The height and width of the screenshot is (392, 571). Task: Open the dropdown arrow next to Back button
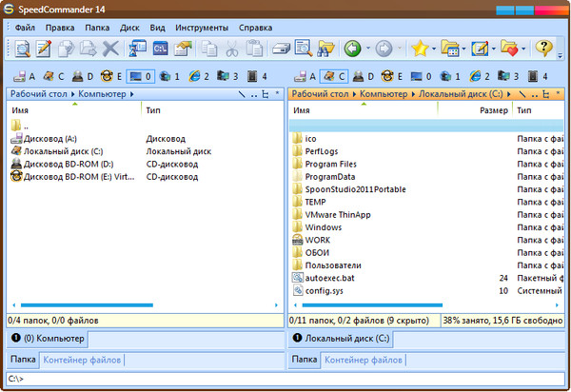[368, 48]
